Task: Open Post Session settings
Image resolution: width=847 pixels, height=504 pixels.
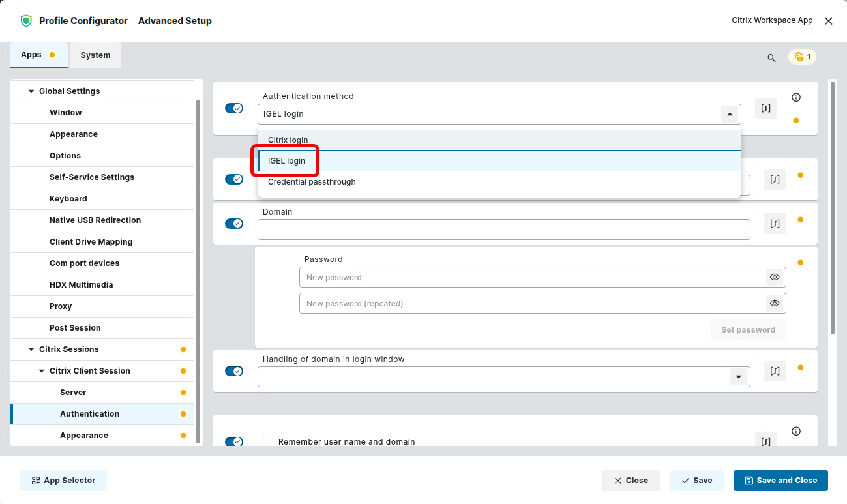Action: click(102, 328)
